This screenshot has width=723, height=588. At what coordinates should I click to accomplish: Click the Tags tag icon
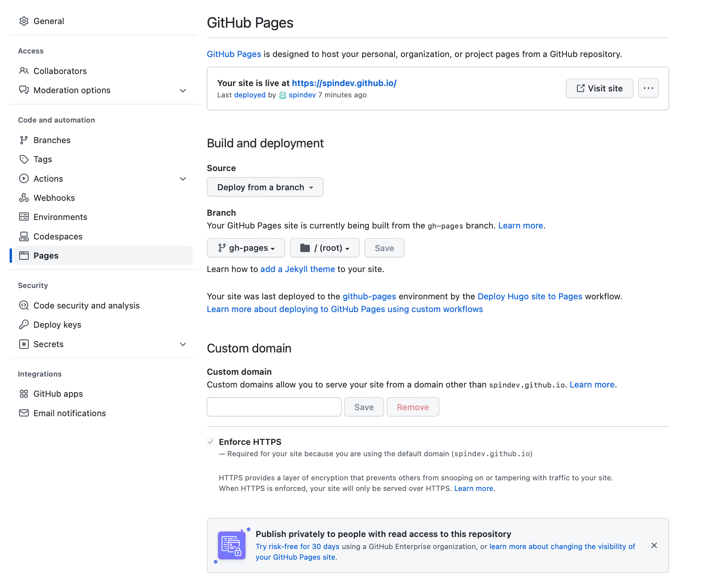click(x=24, y=159)
